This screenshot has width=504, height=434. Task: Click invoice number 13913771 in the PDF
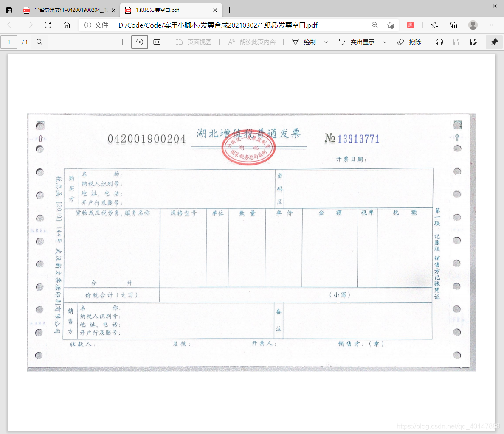(x=358, y=139)
